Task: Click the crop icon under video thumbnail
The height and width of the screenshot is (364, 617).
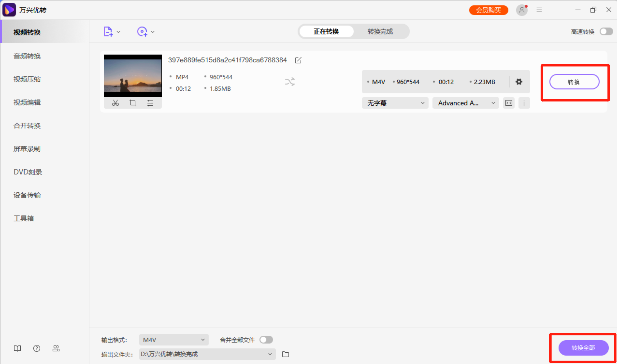Action: point(133,103)
